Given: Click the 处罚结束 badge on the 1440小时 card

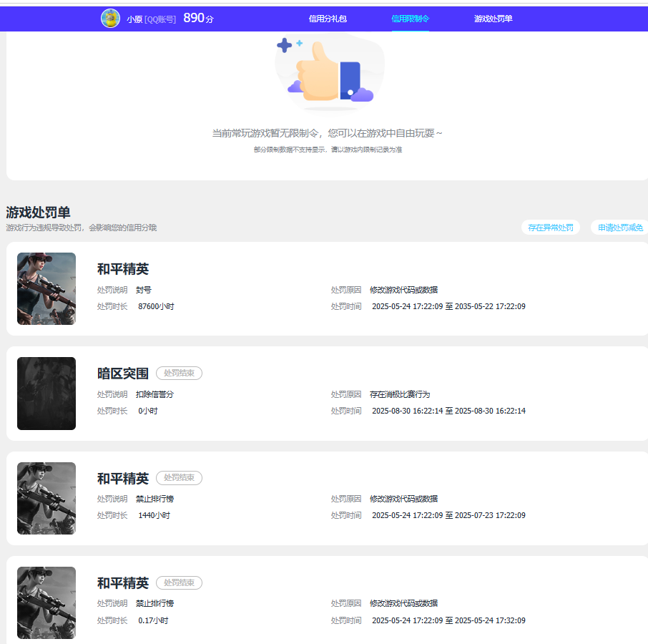Looking at the screenshot, I should coord(179,478).
